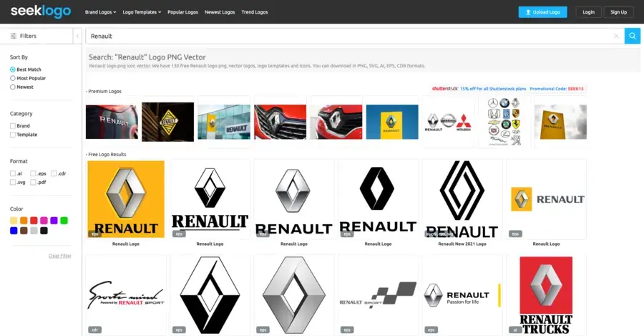Check the Template category checkbox
This screenshot has width=644, height=336.
tap(13, 135)
